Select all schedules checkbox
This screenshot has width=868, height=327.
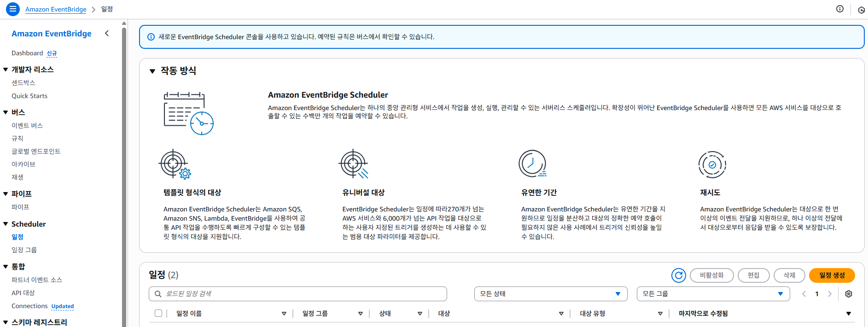(158, 313)
